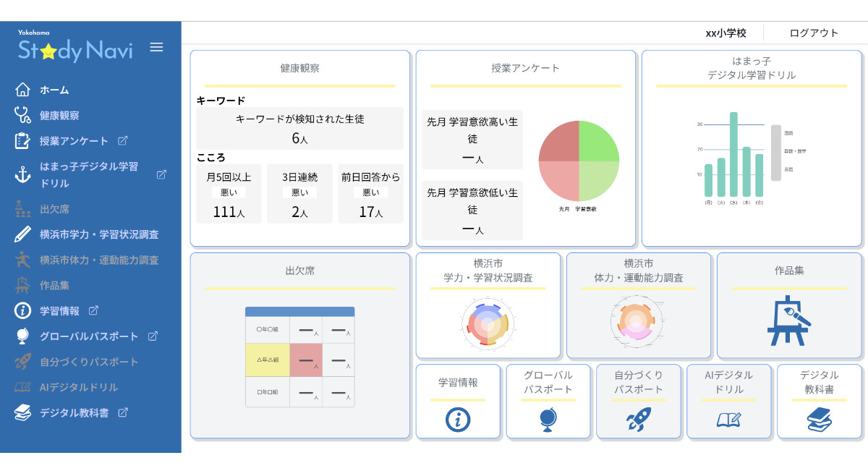The image size is (868, 463).
Task: Open 学習情報 from the sidebar menu
Action: [60, 311]
